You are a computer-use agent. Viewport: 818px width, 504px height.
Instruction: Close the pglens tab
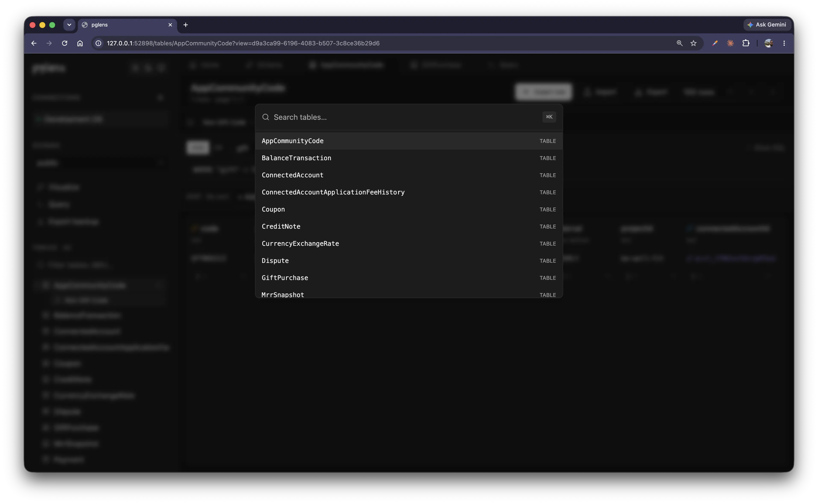pyautogui.click(x=170, y=25)
